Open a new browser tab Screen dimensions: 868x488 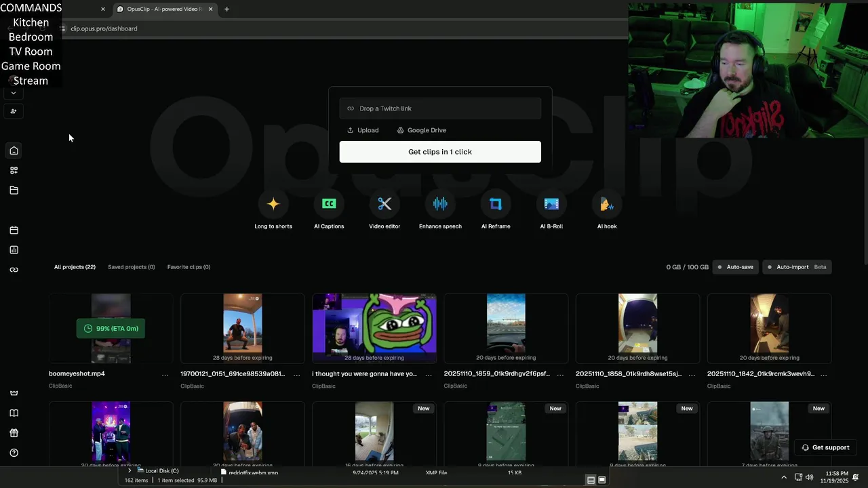[x=226, y=9]
